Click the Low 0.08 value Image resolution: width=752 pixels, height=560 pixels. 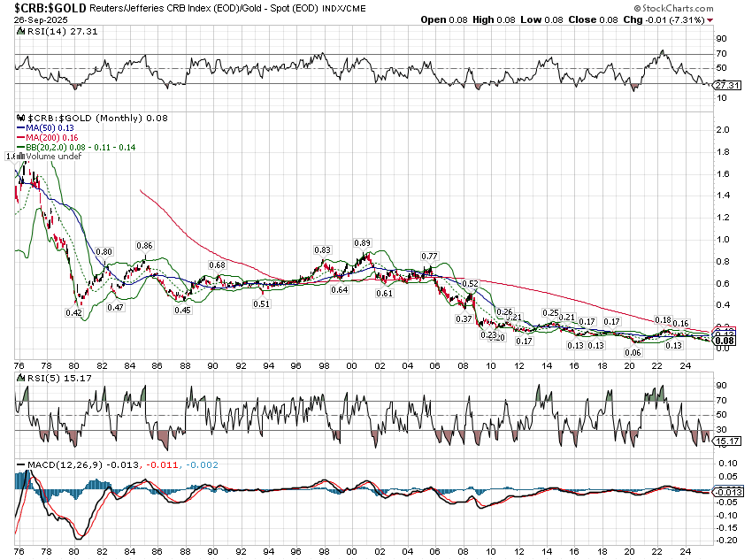[x=541, y=20]
